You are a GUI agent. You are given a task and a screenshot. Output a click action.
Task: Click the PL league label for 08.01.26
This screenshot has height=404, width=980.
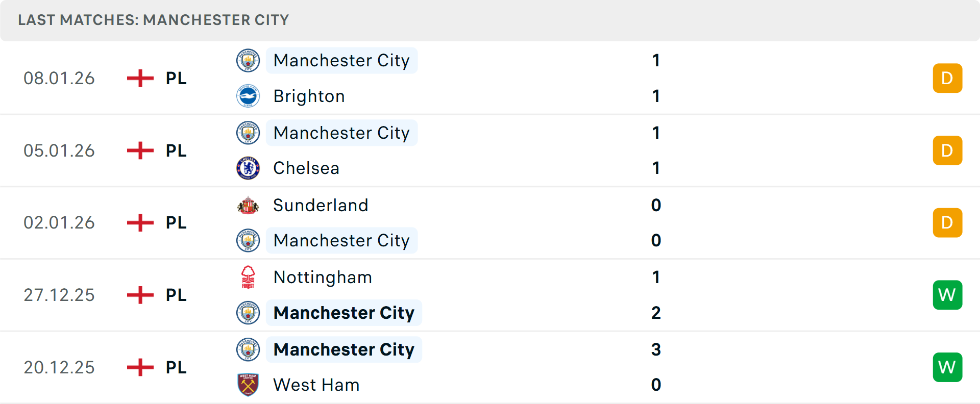click(176, 78)
